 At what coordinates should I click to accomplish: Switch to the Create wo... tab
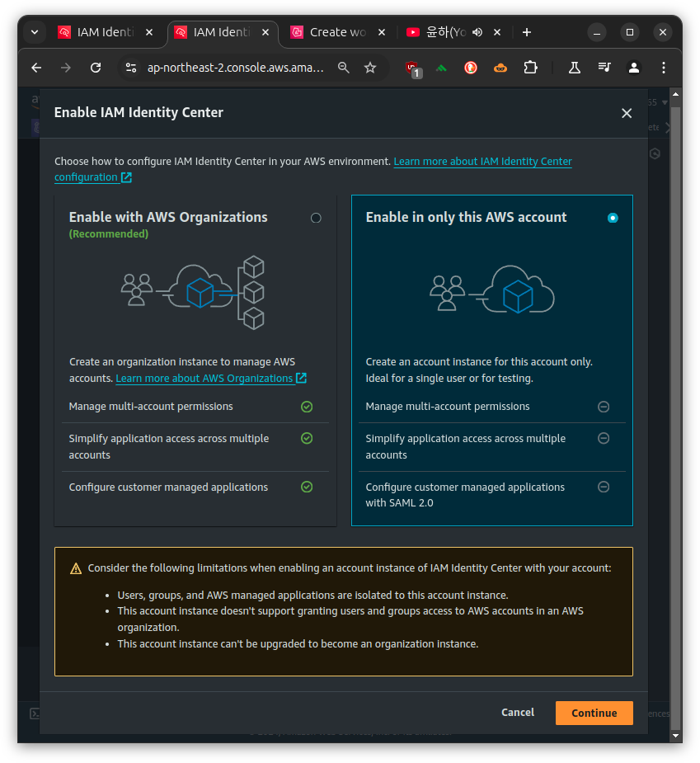click(338, 32)
